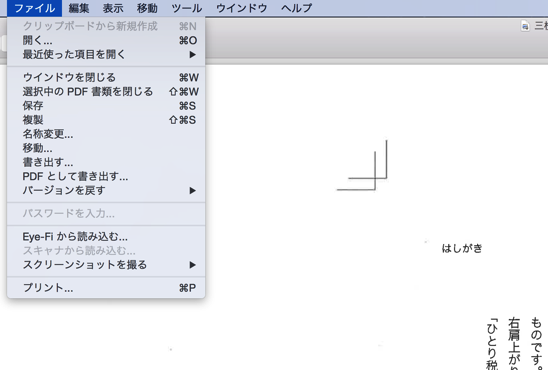Choose プリント... from the menu
The height and width of the screenshot is (370, 548).
106,288
